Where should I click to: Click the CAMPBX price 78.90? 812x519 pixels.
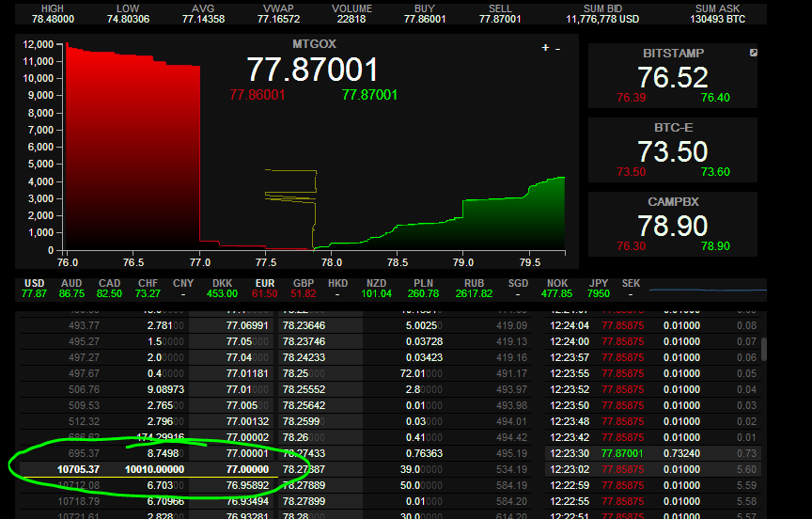pyautogui.click(x=673, y=226)
